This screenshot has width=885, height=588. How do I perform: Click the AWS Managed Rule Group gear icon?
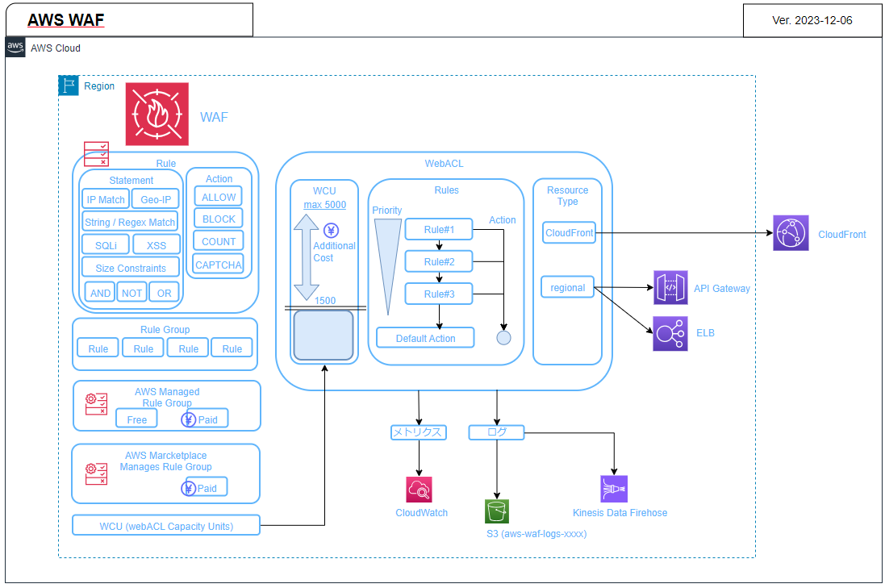tap(95, 403)
